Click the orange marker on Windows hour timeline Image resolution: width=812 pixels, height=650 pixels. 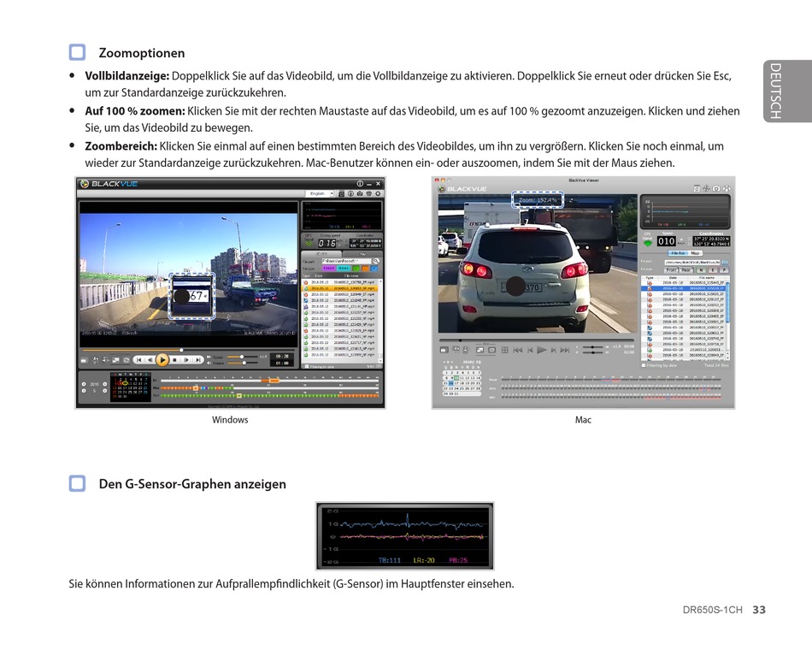tap(274, 381)
